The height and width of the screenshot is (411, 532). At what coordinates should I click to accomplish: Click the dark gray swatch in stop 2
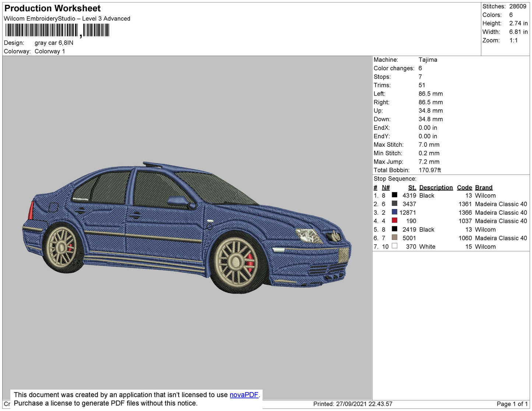pyautogui.click(x=394, y=203)
